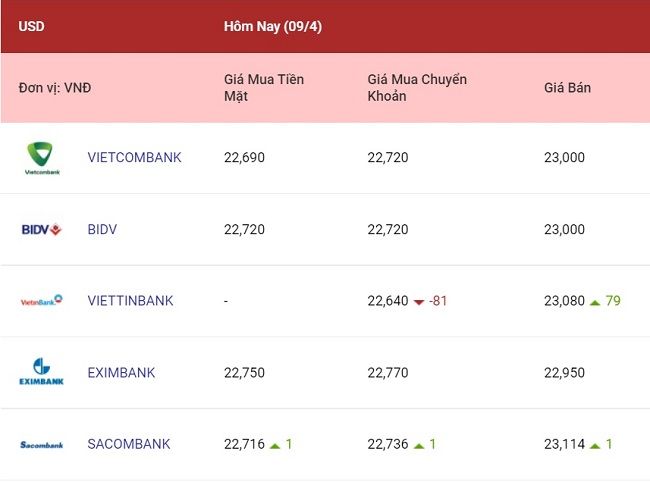Click the red down arrow beside -81
This screenshot has width=650, height=482.
[x=419, y=302]
